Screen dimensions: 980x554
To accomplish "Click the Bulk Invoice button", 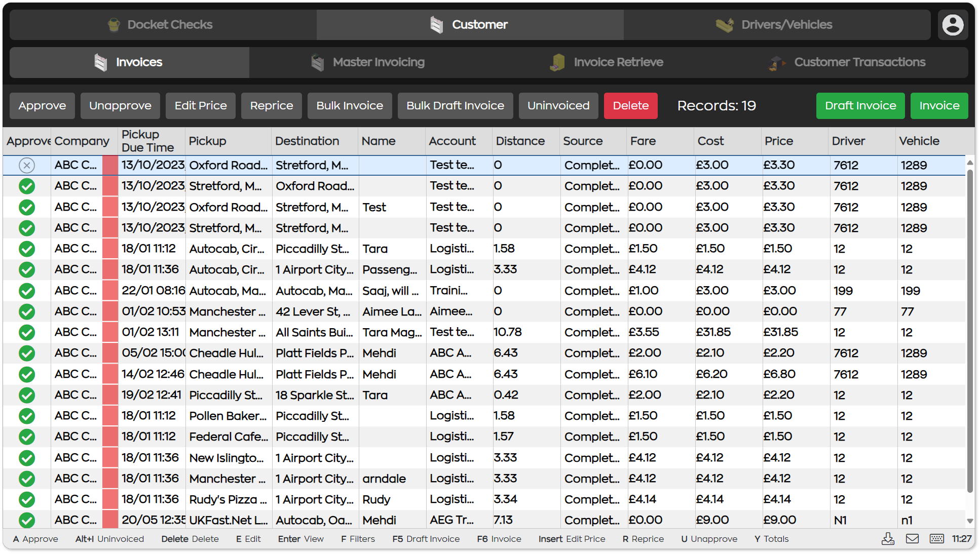I will click(350, 106).
